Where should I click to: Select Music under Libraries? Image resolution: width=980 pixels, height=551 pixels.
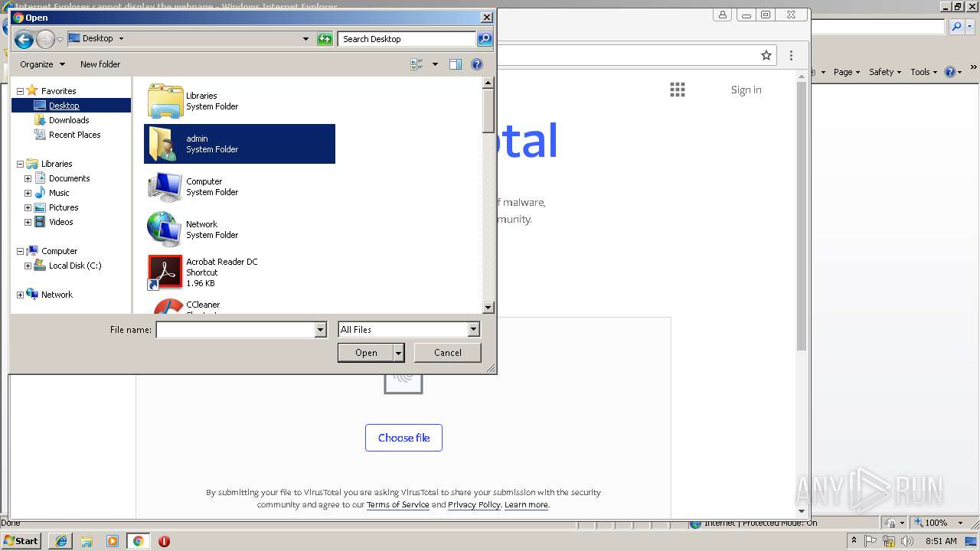point(59,193)
